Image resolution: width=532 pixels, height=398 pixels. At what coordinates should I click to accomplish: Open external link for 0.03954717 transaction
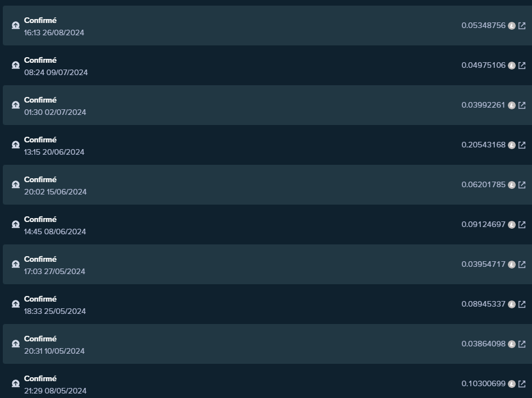point(522,265)
